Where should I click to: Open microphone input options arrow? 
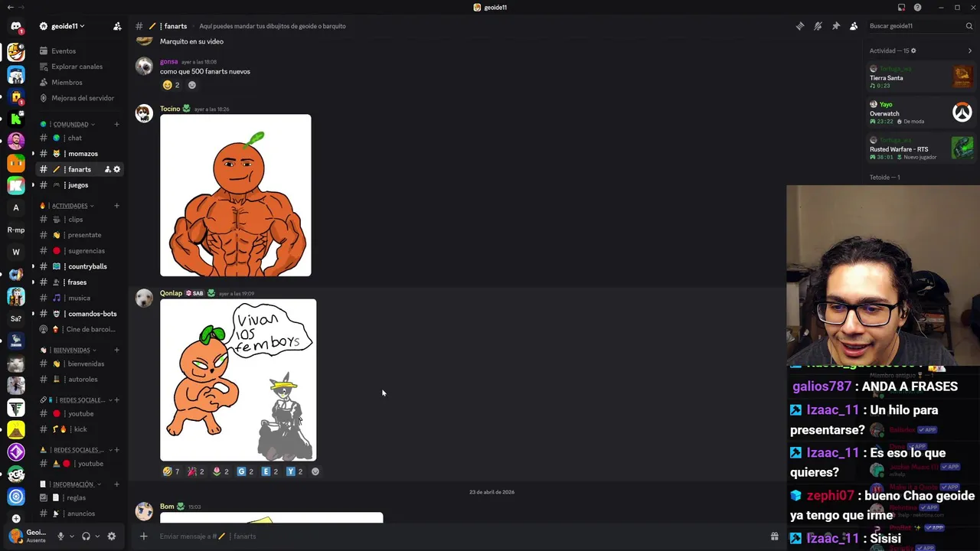pos(71,536)
